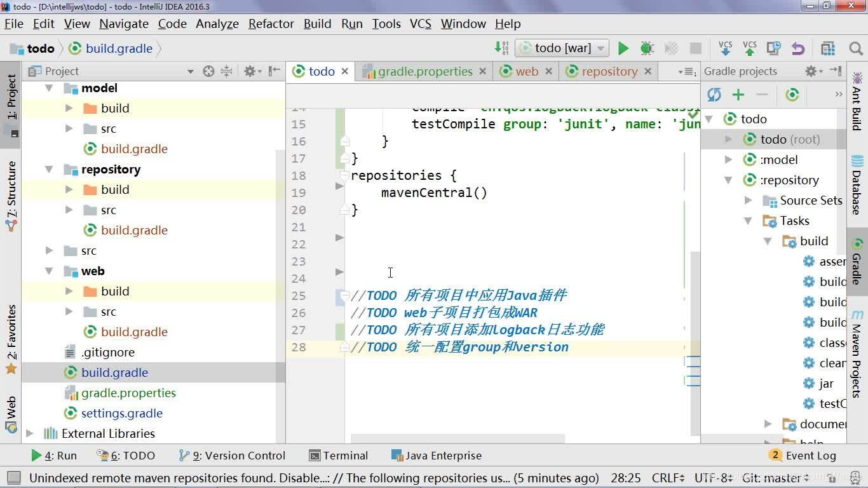
Task: Refresh all Gradle projects
Action: [x=714, y=95]
